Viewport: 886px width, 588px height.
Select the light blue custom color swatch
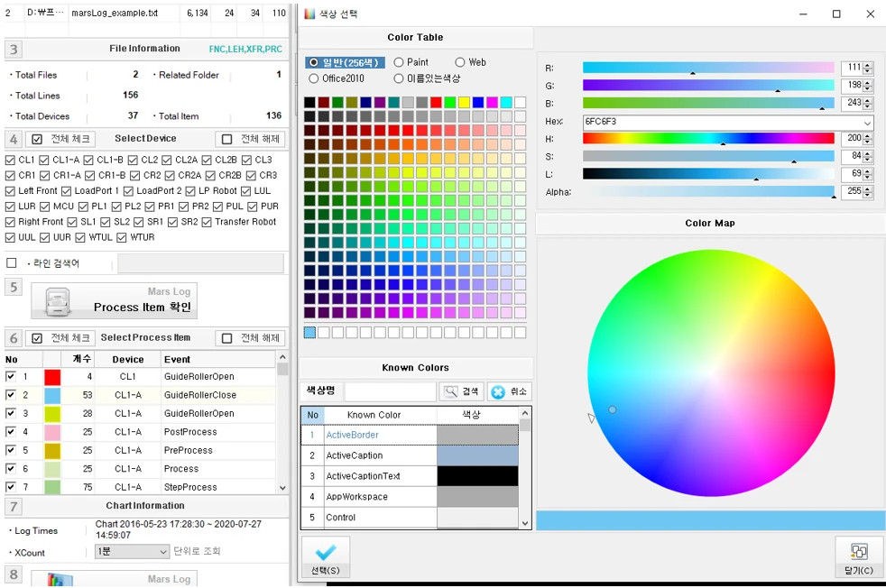tap(309, 333)
